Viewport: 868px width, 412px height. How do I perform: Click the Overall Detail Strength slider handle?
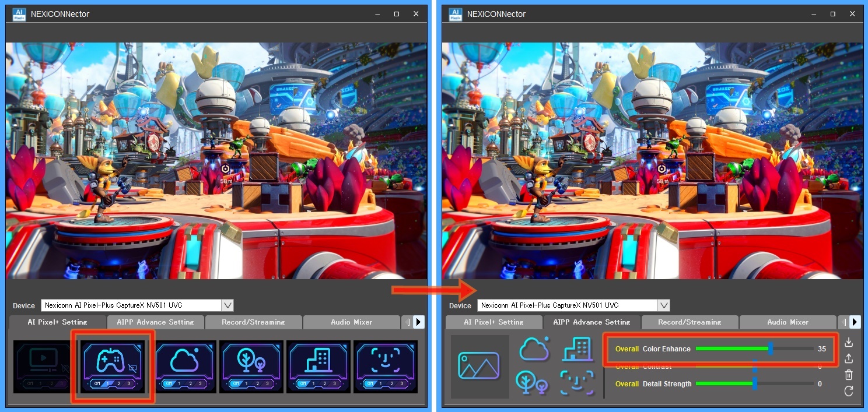coord(755,383)
